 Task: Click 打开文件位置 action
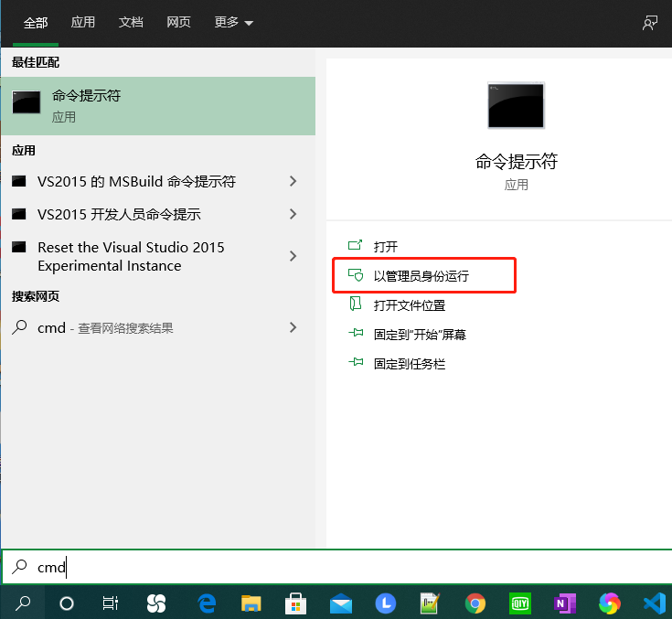[x=409, y=305]
